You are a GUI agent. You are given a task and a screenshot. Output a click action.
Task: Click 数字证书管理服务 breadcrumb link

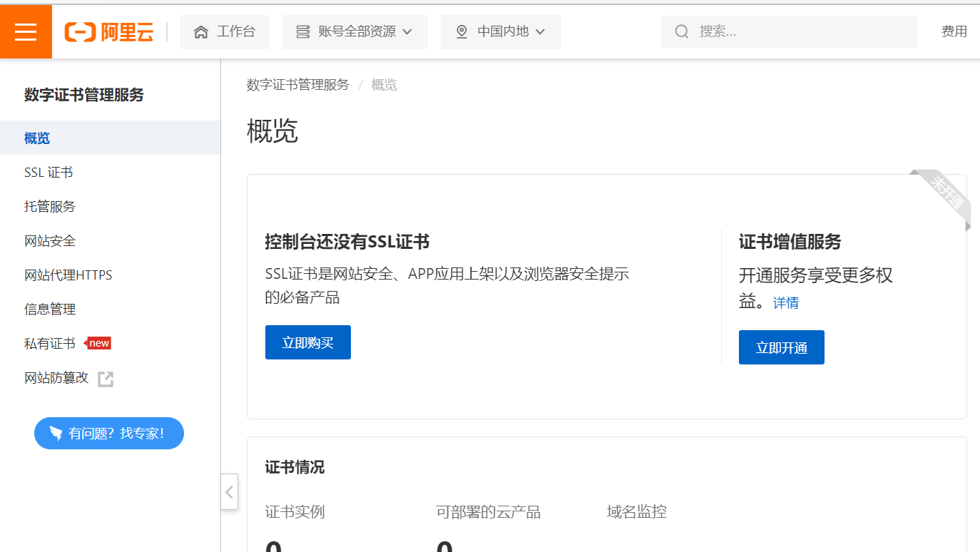298,85
